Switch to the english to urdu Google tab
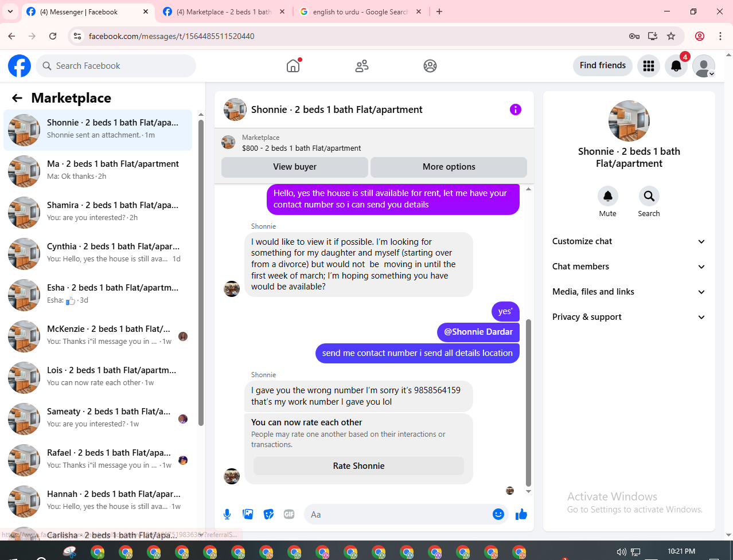 360,11
